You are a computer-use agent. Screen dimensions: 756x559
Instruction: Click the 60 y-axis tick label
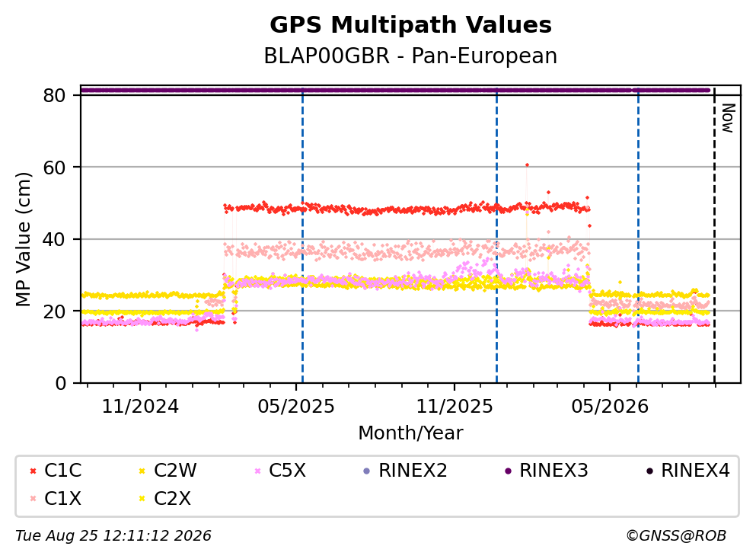tap(54, 168)
